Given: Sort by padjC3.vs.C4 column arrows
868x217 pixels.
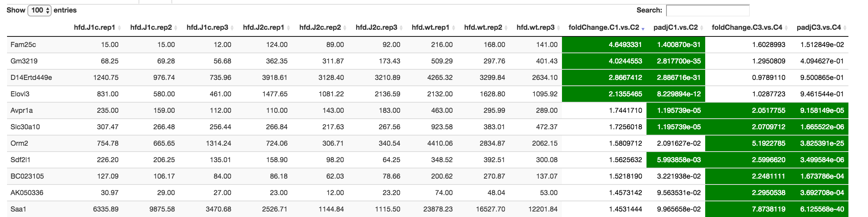Looking at the screenshot, I should tap(845, 28).
